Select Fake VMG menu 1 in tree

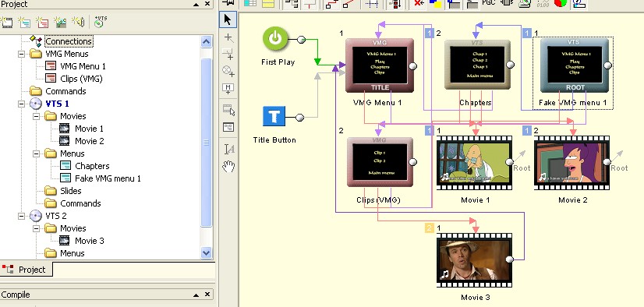pyautogui.click(x=108, y=178)
